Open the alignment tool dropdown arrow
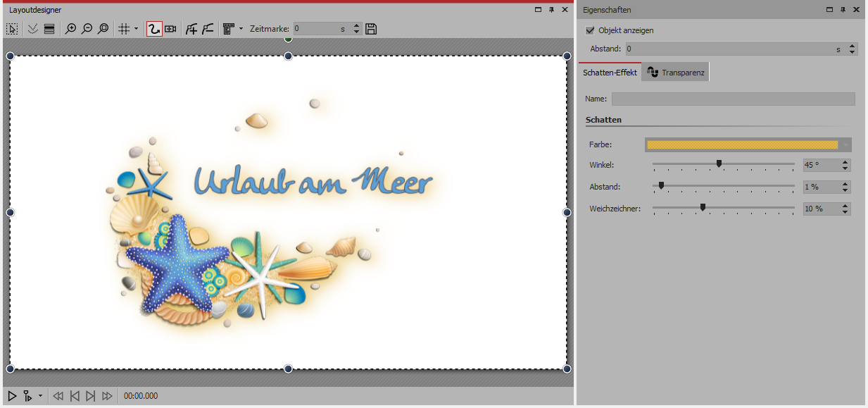The width and height of the screenshot is (868, 408). coord(241,29)
